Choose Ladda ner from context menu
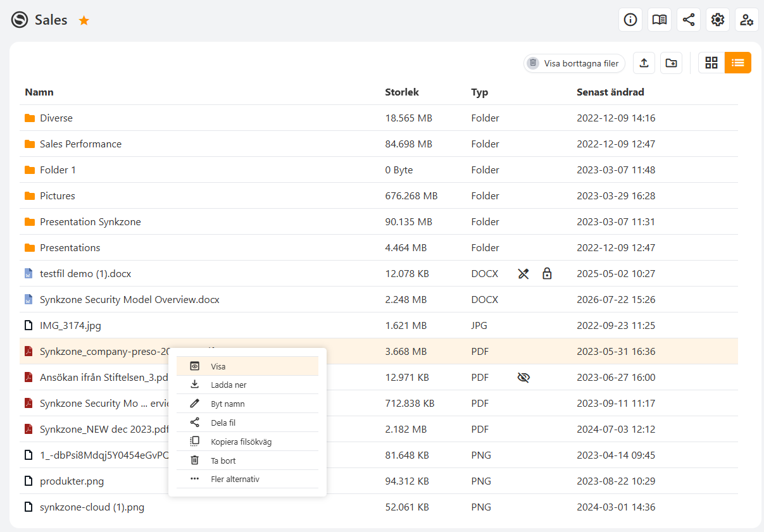Image resolution: width=764 pixels, height=532 pixels. [247, 385]
